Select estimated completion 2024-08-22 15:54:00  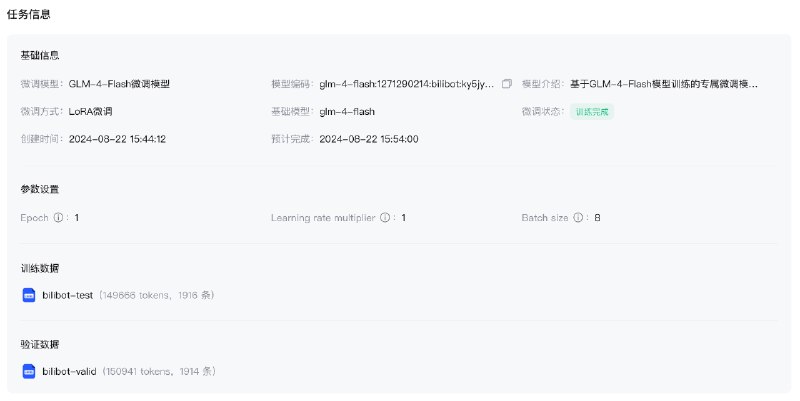point(369,139)
